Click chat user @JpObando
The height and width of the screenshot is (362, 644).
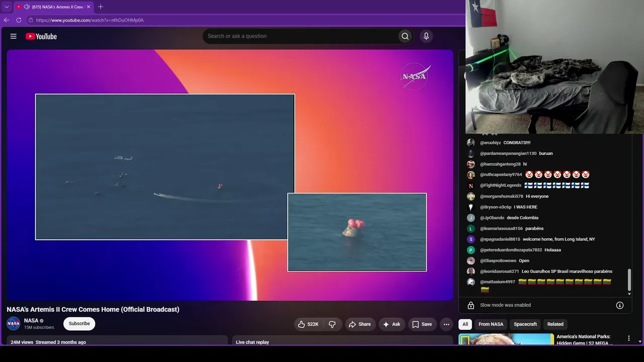click(x=492, y=218)
